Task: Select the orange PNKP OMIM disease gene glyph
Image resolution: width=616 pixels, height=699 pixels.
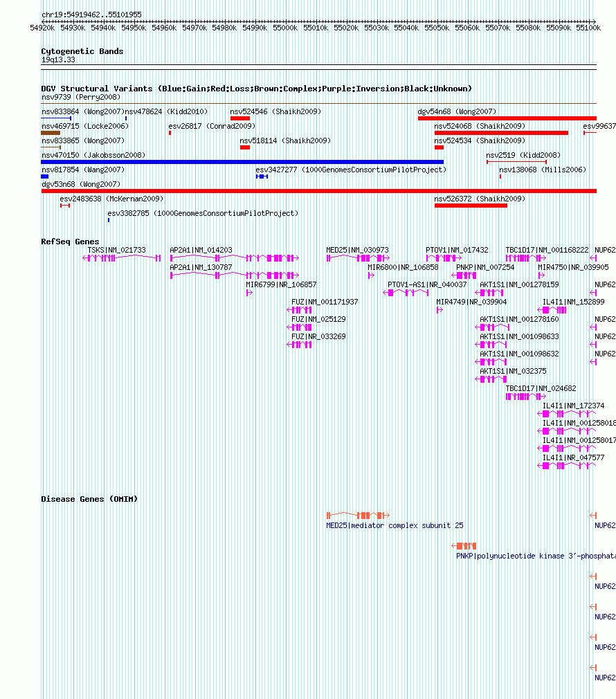Action: (464, 546)
